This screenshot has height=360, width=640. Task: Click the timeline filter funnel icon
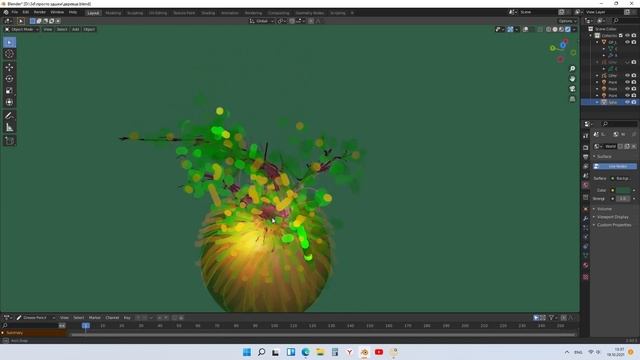551,318
